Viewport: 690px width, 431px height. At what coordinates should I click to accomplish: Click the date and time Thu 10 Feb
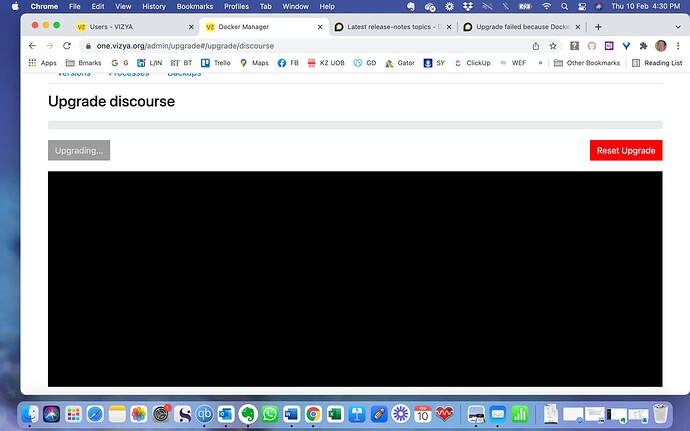(645, 7)
